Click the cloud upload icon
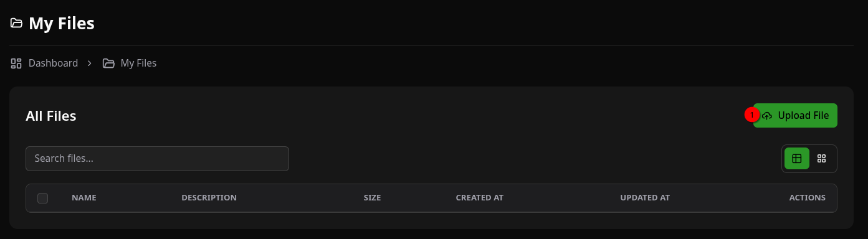The height and width of the screenshot is (239, 868). tap(767, 116)
